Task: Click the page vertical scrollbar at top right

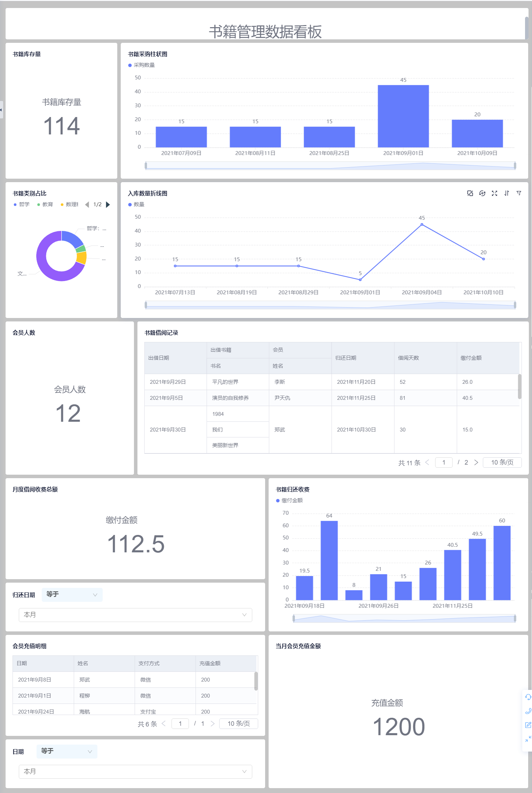Action: (527, 28)
